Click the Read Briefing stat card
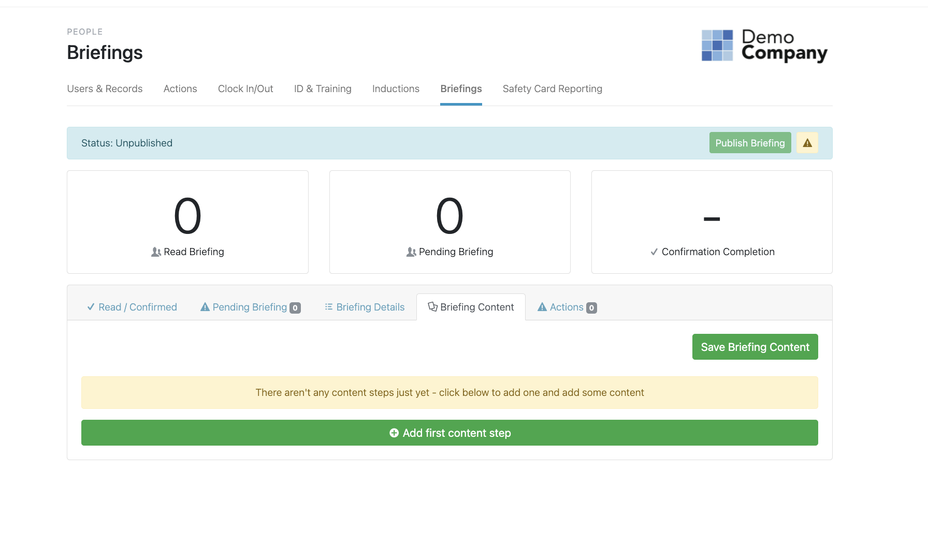The image size is (928, 560). pyautogui.click(x=187, y=222)
